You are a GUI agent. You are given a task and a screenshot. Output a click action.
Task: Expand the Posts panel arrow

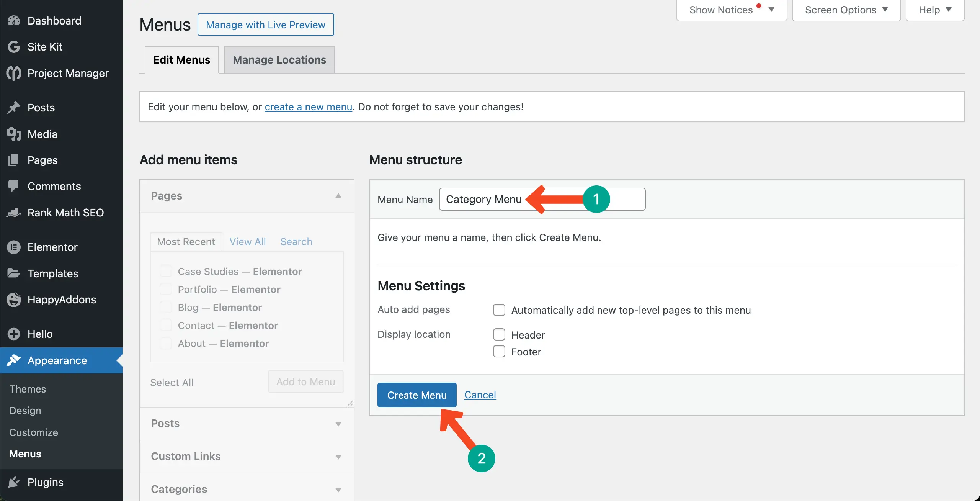[x=338, y=424]
